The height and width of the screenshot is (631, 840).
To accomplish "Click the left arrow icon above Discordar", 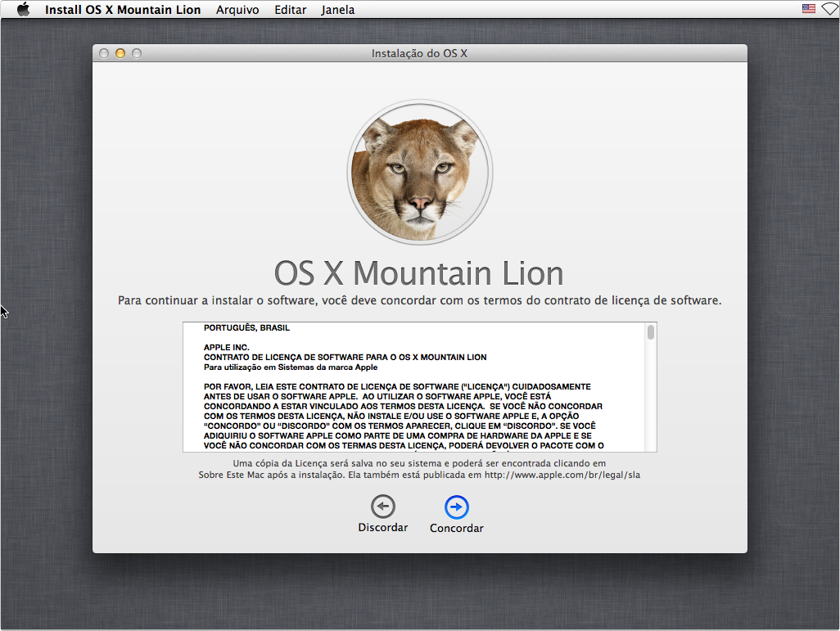I will click(382, 507).
